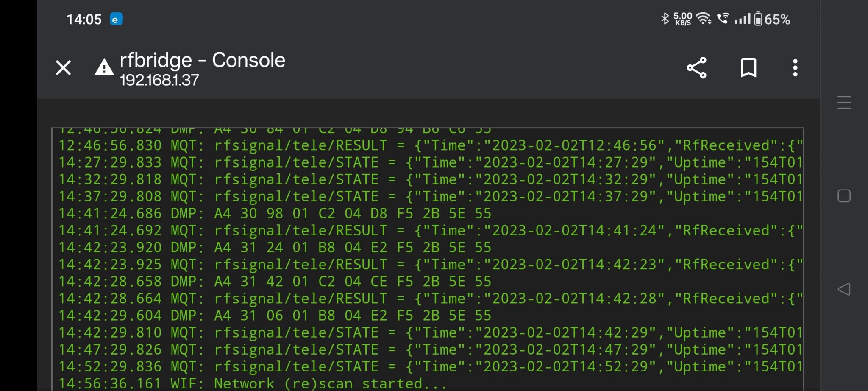Close the rfbridge Console tab
This screenshot has width=868, height=391.
click(x=64, y=68)
